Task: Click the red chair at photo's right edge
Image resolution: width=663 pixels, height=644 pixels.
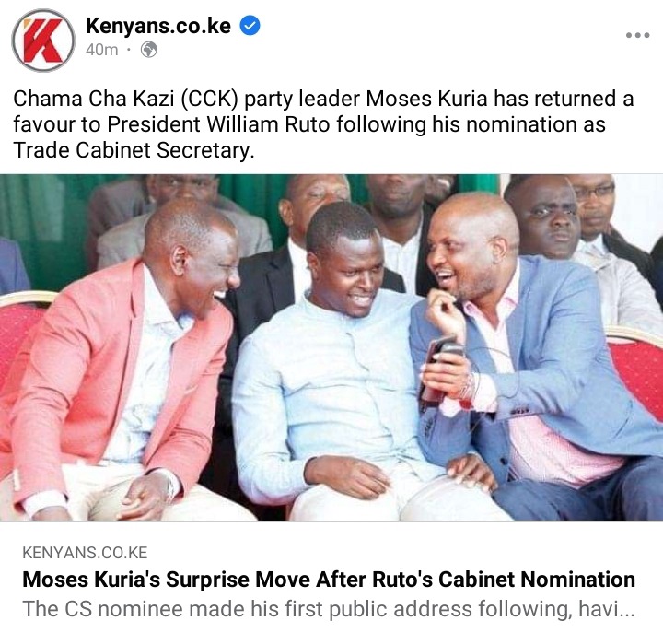Action: (x=636, y=372)
